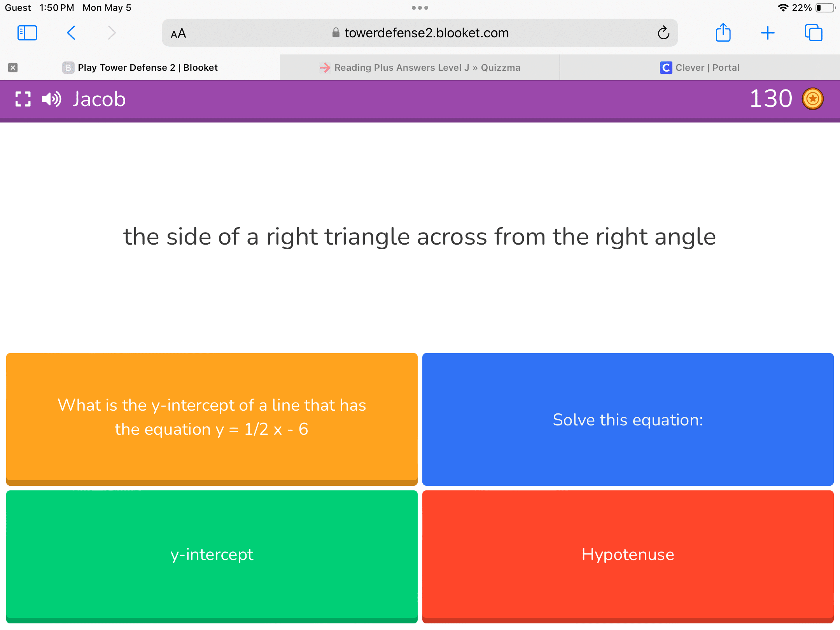Viewport: 840px width, 630px height.
Task: Close the Play Tower Defense 2 tab
Action: click(x=13, y=68)
